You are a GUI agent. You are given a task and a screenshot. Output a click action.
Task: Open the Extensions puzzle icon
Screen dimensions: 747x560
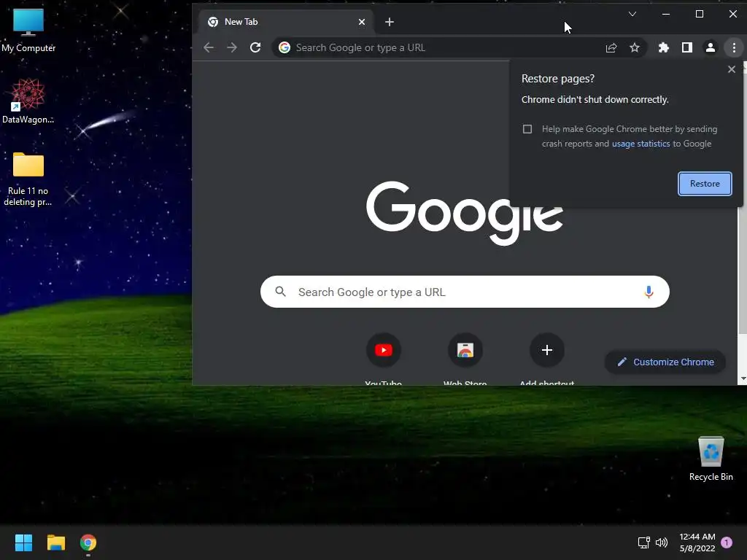click(x=664, y=47)
